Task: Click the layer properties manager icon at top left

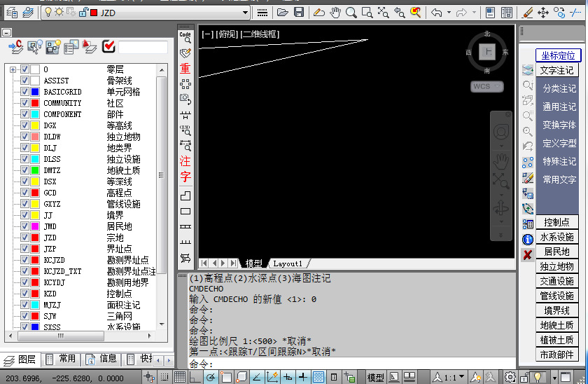Action: (12, 13)
